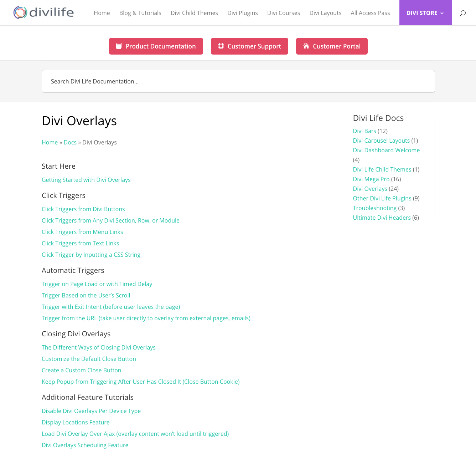This screenshot has width=476, height=464.
Task: Open the Docs breadcrumb link
Action: 70,142
